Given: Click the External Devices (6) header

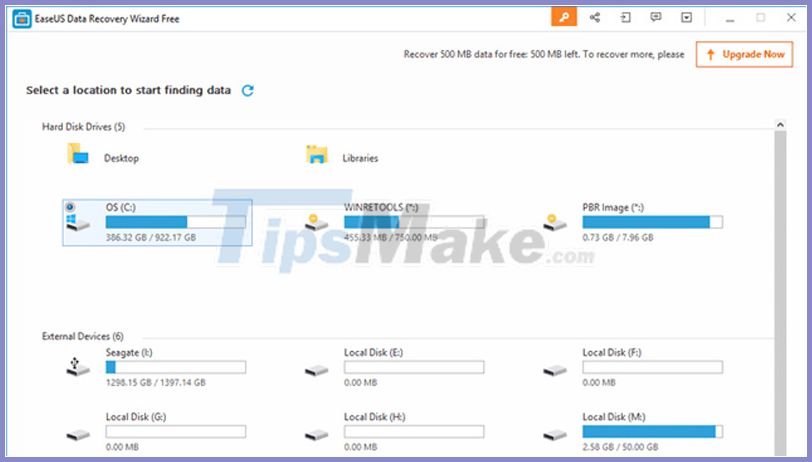Looking at the screenshot, I should [x=83, y=336].
